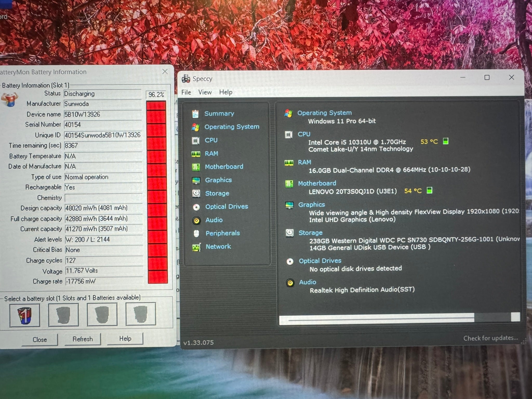Click the CPU chip icon in sidebar
Viewport: 532px width, 399px height.
(195, 141)
